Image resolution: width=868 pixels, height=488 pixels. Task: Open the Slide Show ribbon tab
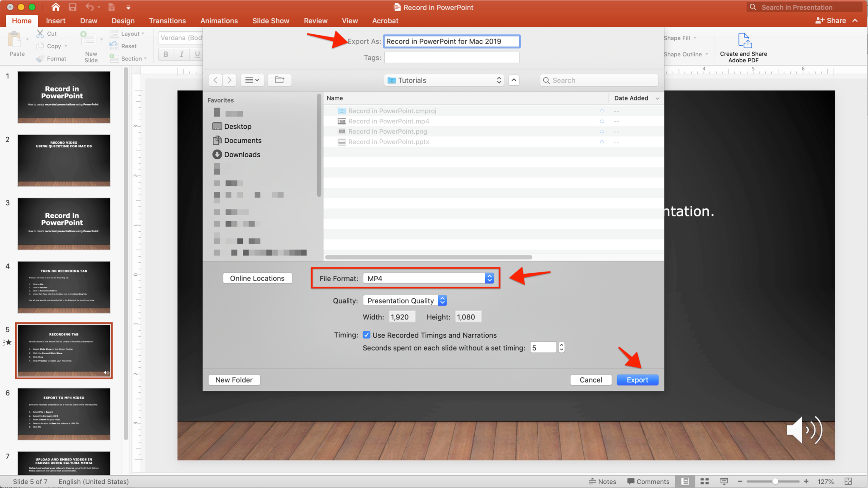(271, 21)
